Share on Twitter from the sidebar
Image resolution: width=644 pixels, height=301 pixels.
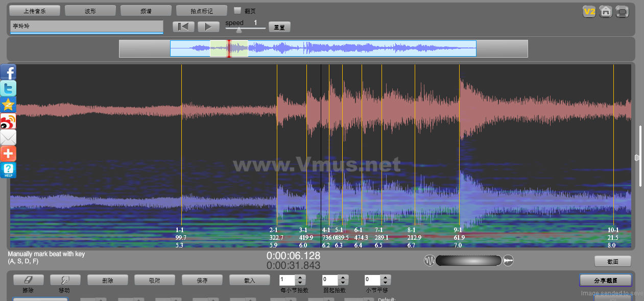[x=8, y=88]
